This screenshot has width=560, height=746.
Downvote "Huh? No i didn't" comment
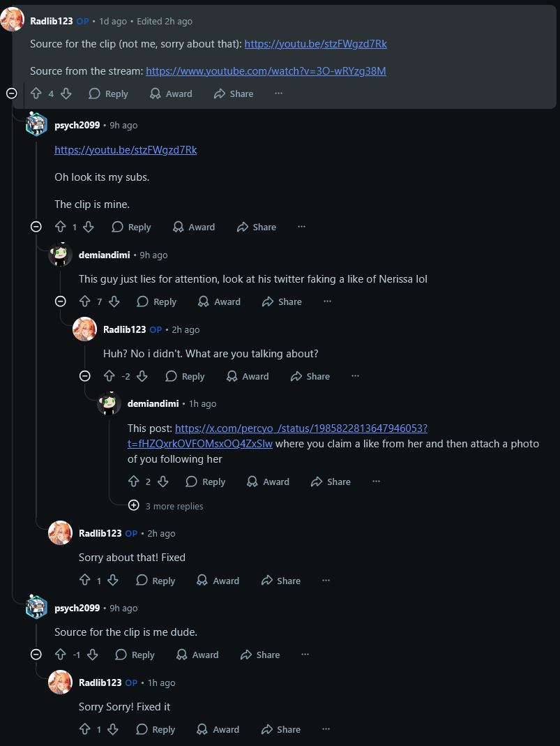point(142,376)
